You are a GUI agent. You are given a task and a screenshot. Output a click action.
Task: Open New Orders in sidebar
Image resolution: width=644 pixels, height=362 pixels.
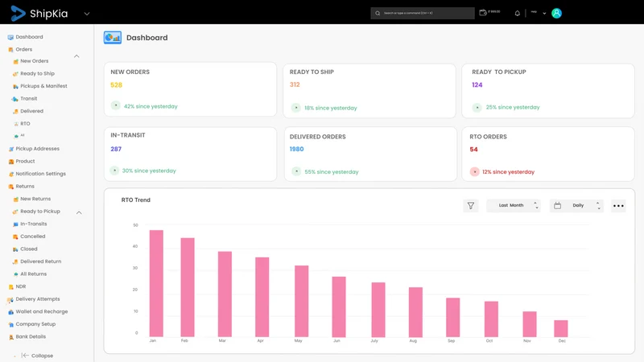coord(35,61)
